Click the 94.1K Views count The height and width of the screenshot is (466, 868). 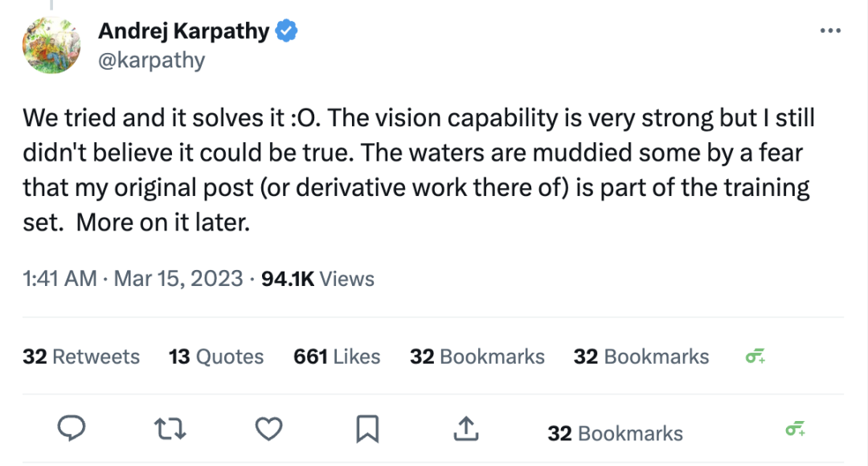(x=318, y=279)
